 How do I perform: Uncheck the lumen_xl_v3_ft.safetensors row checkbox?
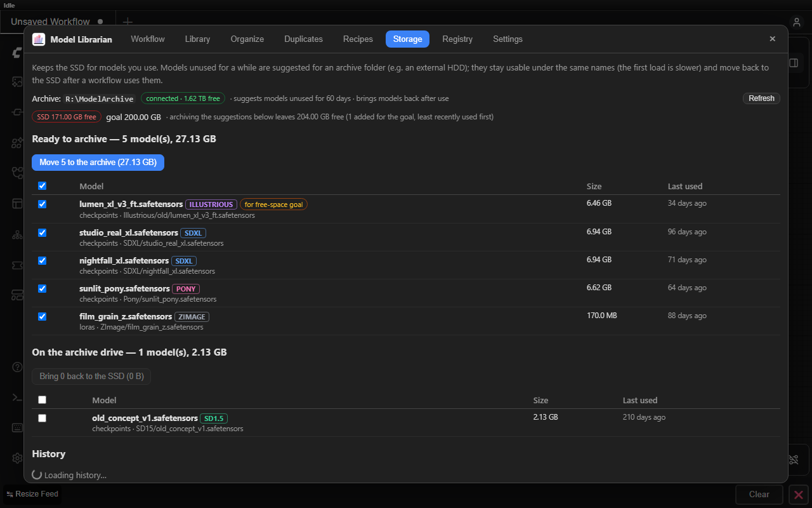(x=43, y=204)
